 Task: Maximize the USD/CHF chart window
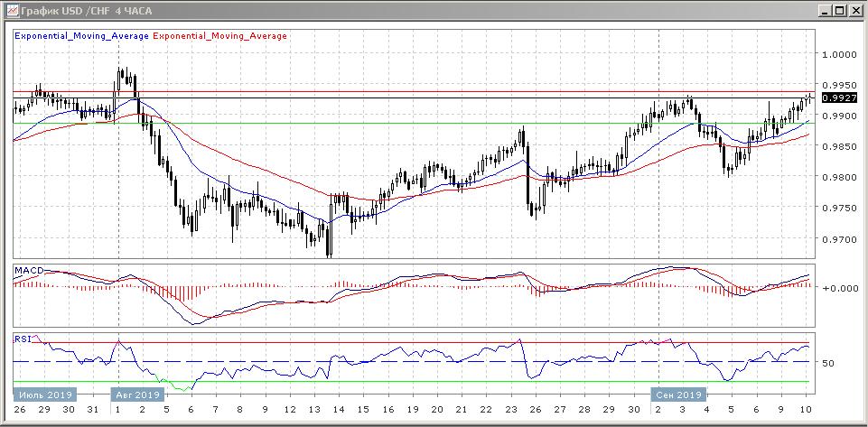840,10
